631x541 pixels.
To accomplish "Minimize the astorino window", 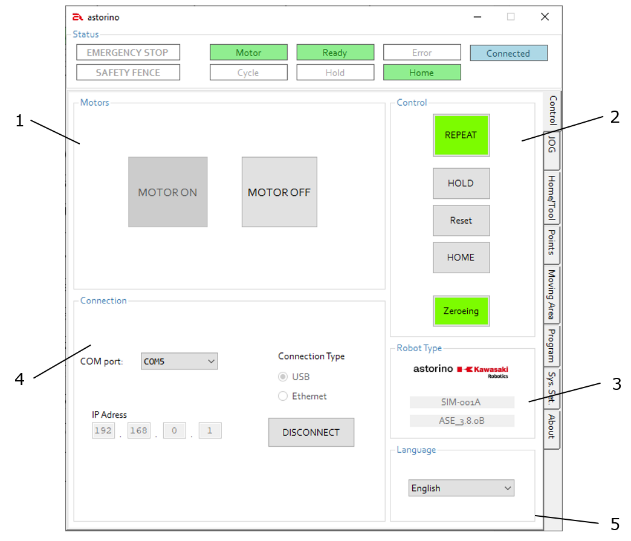I will (x=477, y=17).
